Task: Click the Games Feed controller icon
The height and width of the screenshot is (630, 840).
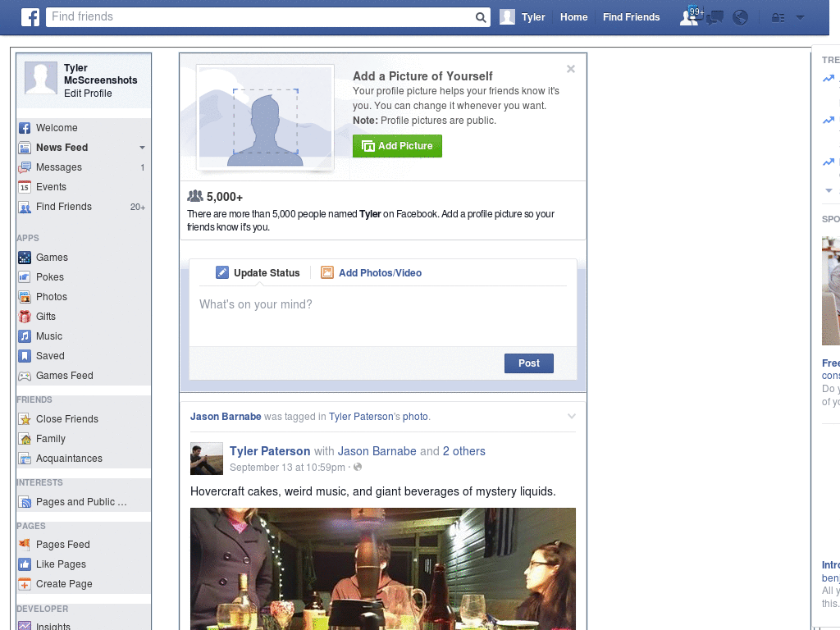Action: (x=25, y=376)
